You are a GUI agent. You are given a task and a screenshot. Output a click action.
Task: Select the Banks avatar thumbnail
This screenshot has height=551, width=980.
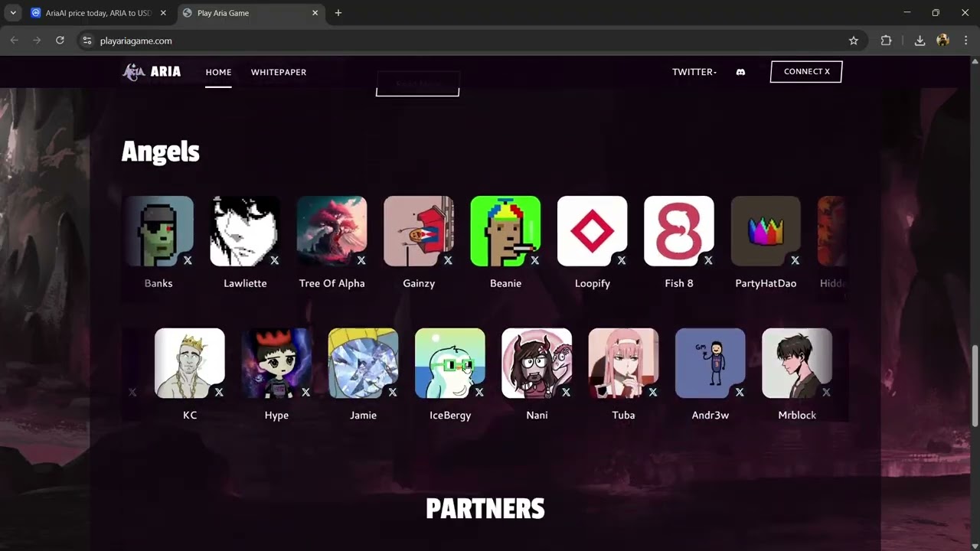pos(158,231)
